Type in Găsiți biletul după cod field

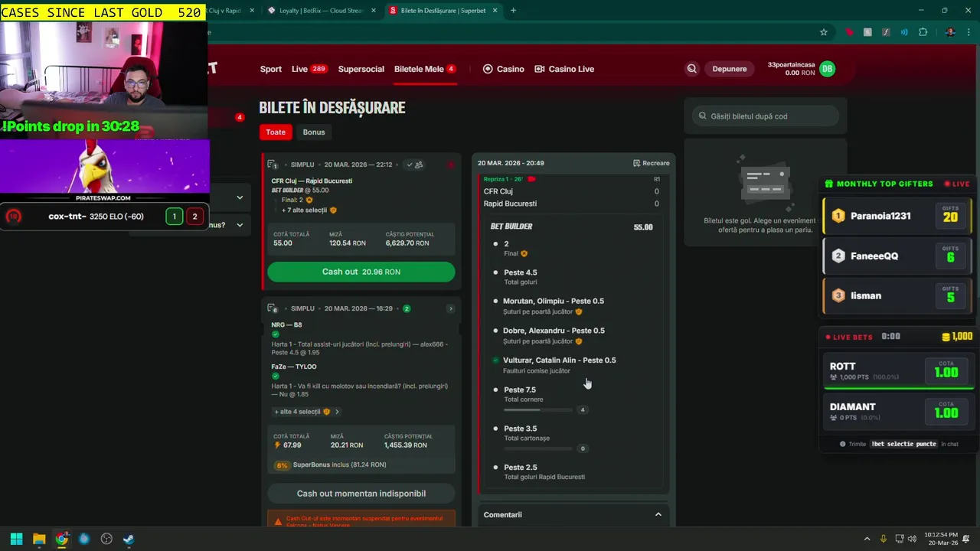click(766, 116)
